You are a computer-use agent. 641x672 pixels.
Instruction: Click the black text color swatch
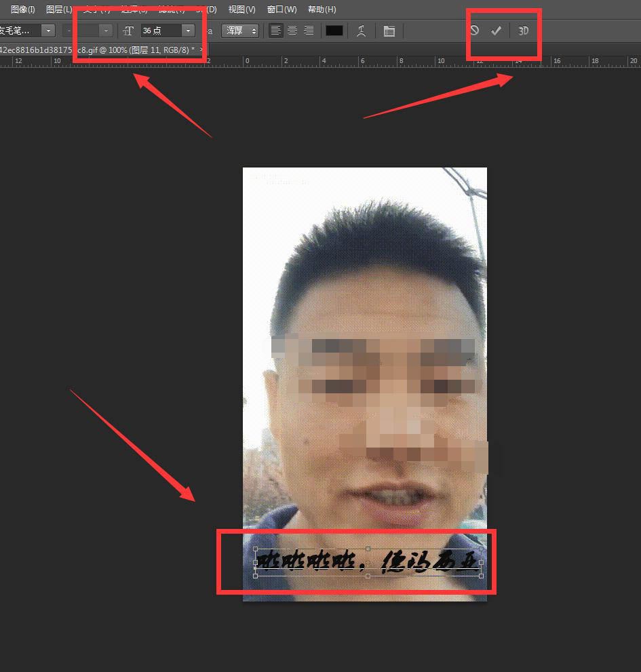pos(334,31)
